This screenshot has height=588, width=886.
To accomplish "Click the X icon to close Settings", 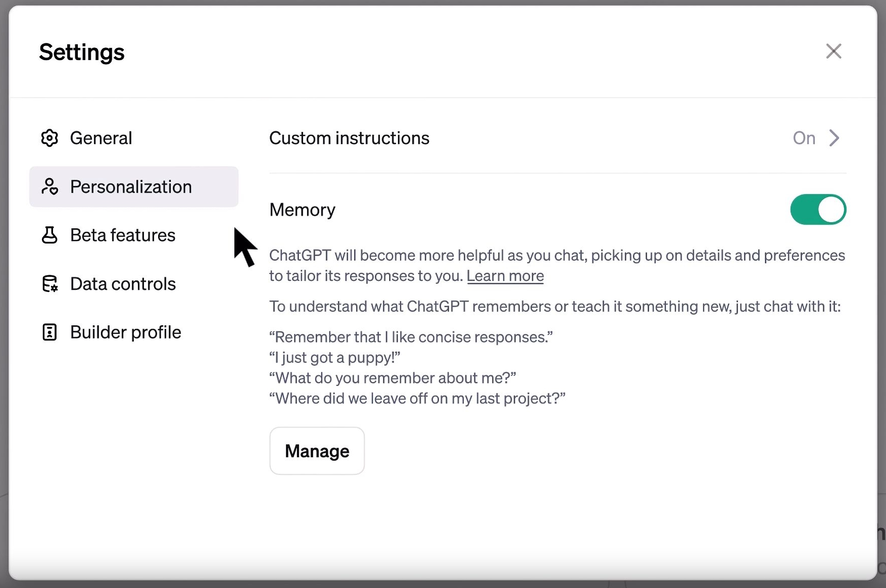I will pyautogui.click(x=833, y=51).
